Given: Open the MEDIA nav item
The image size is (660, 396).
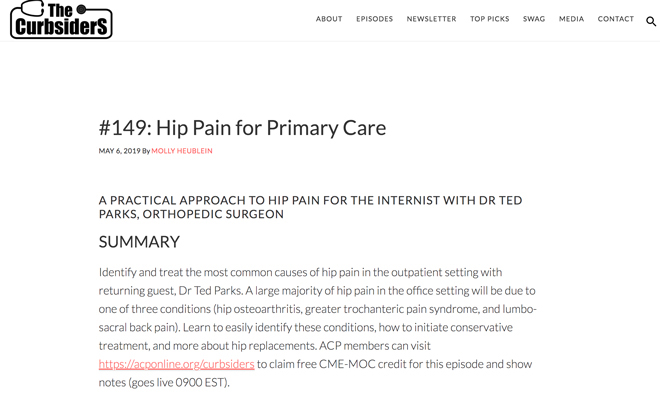Looking at the screenshot, I should (571, 19).
